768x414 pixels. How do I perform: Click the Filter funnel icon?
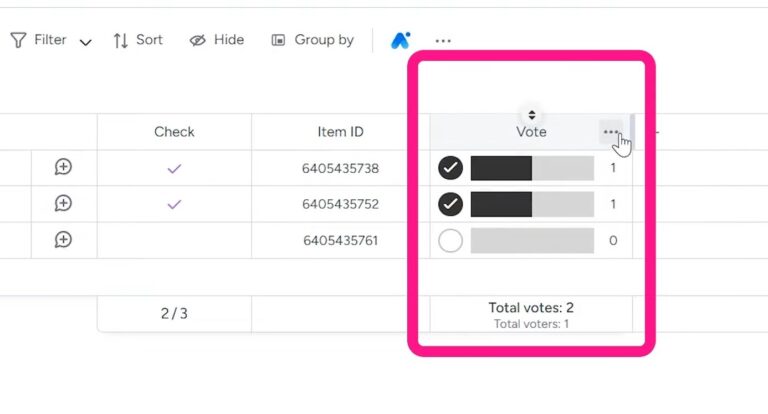(x=19, y=40)
